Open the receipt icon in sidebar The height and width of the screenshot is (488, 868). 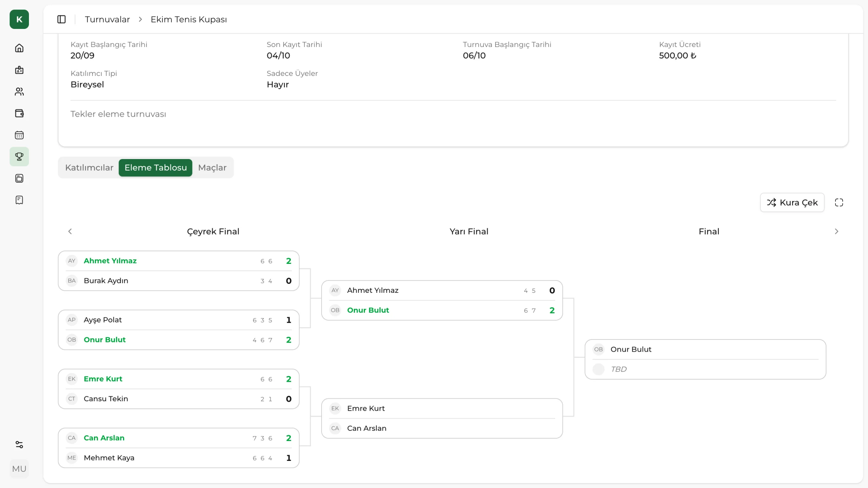pos(19,200)
